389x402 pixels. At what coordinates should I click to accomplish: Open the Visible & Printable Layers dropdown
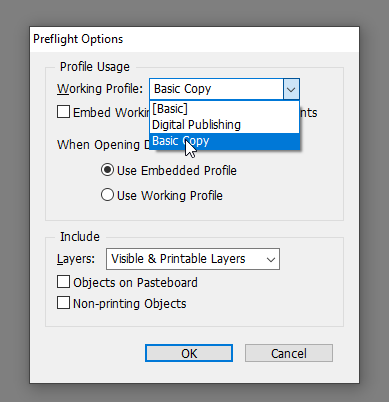click(193, 259)
